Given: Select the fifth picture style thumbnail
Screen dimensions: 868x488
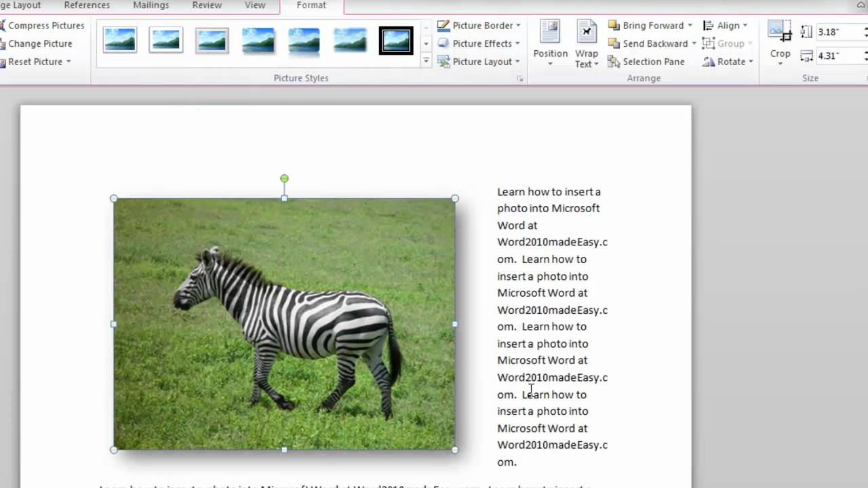Looking at the screenshot, I should (304, 40).
